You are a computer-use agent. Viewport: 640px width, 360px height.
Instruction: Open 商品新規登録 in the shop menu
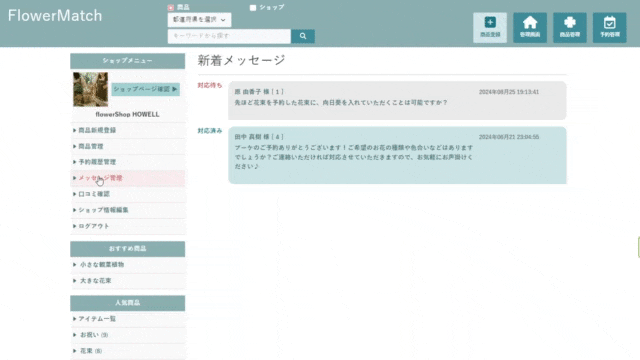pos(128,130)
